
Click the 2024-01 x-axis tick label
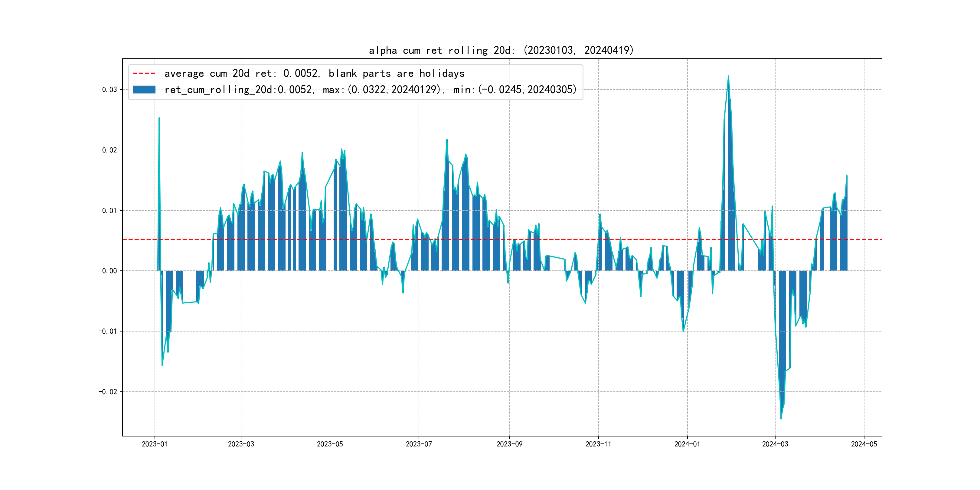(687, 444)
